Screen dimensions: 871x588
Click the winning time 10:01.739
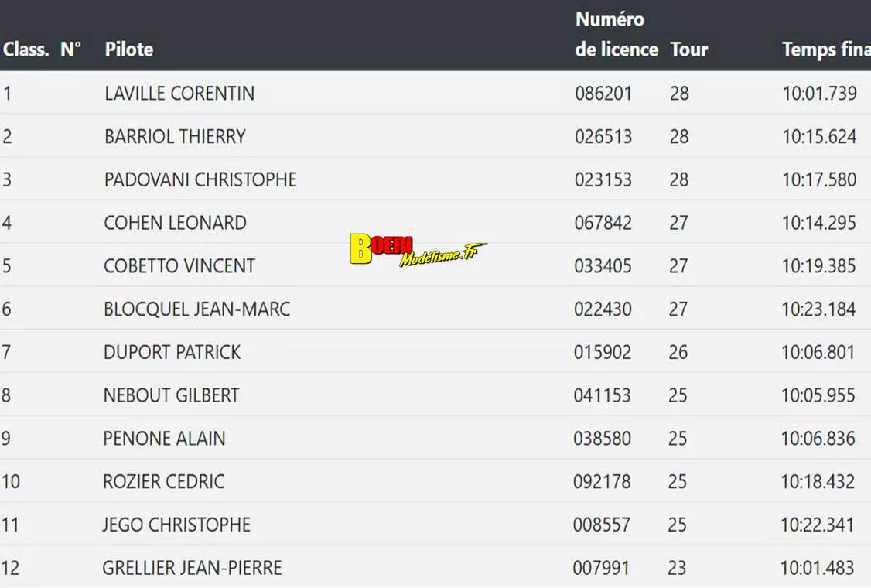(x=819, y=94)
